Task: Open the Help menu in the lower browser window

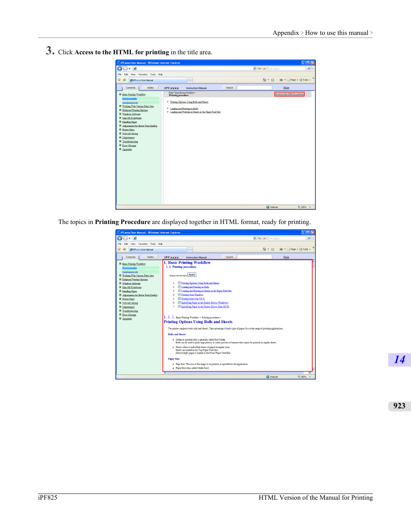Action: click(160, 244)
